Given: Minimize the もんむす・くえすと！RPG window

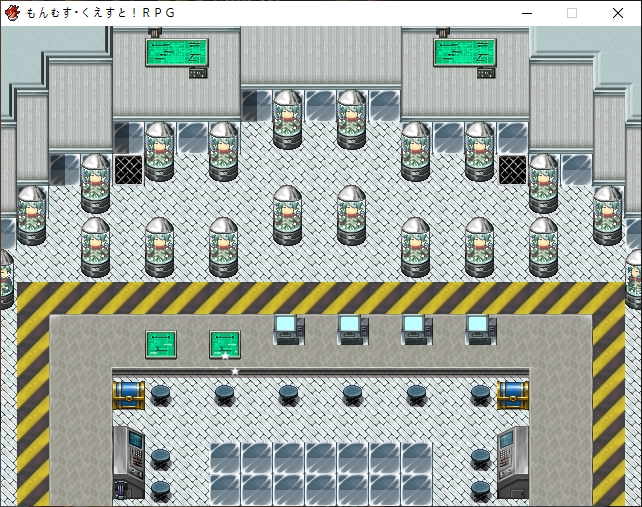Looking at the screenshot, I should pos(527,13).
